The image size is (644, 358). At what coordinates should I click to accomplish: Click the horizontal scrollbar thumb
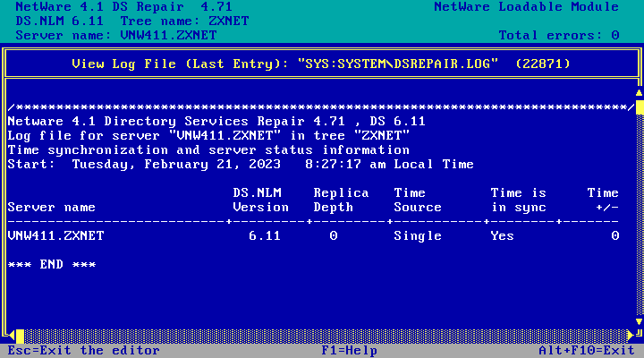(x=20, y=336)
